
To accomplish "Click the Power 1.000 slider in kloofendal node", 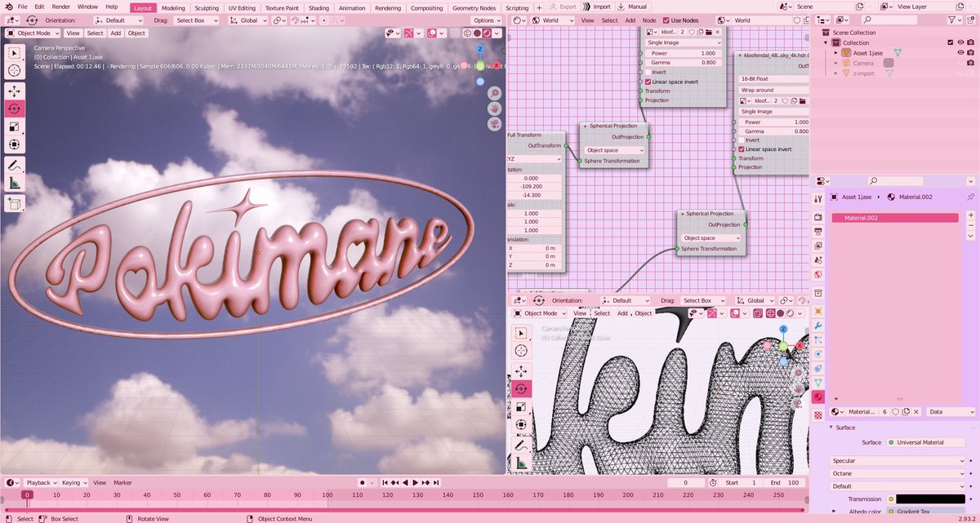I will (x=774, y=122).
